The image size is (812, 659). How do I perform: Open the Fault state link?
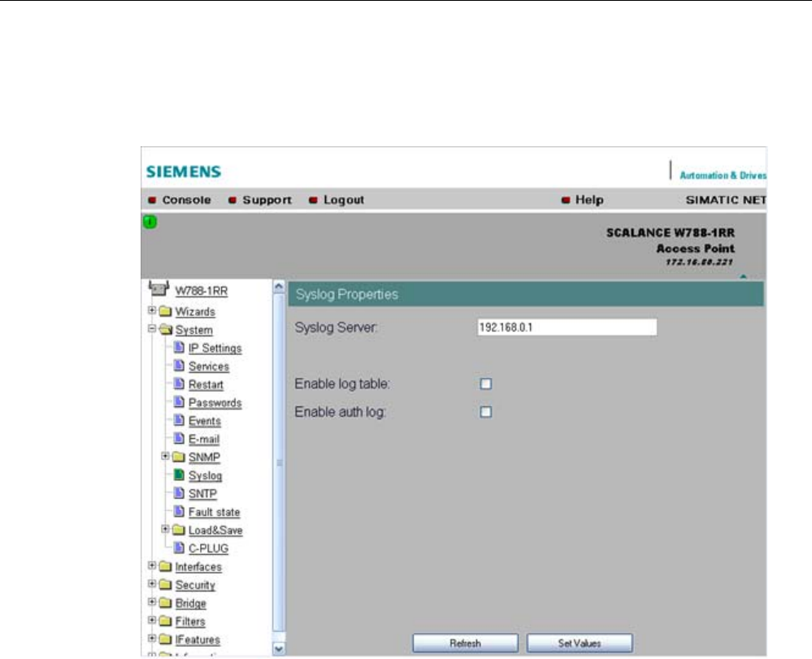coord(214,512)
